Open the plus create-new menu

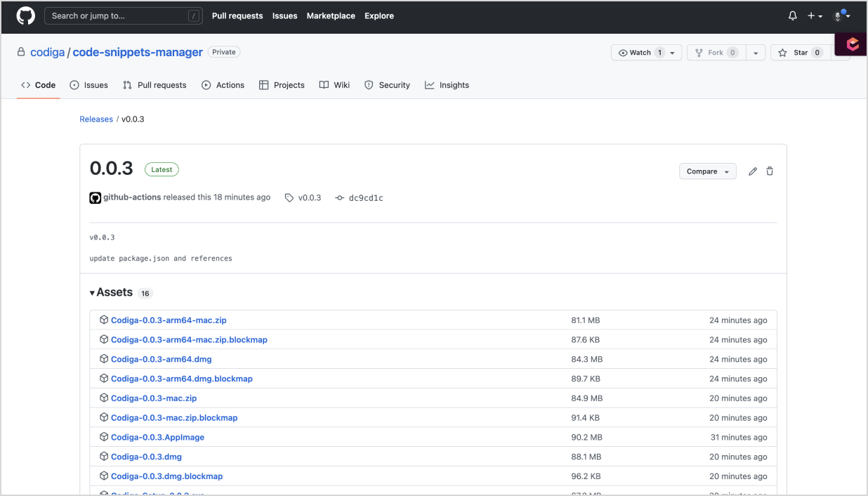815,15
